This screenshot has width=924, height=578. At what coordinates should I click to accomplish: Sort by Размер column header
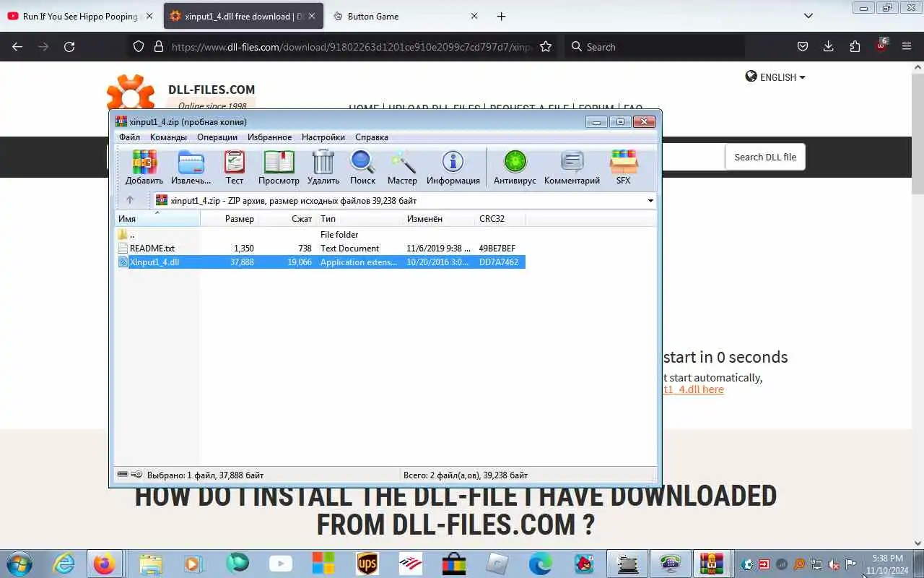pyautogui.click(x=230, y=218)
